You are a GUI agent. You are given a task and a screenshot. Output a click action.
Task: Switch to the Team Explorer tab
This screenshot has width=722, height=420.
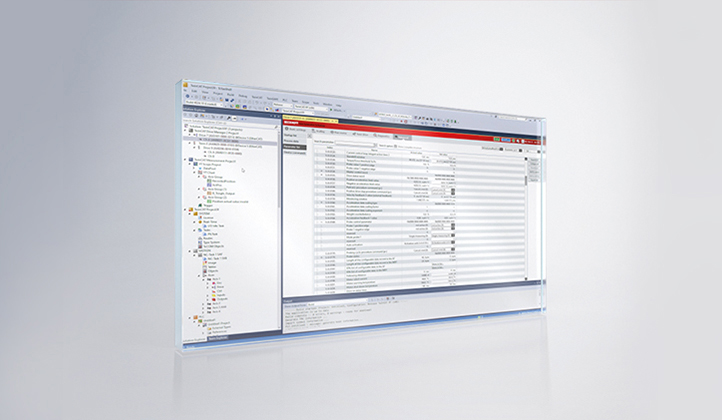(x=218, y=338)
